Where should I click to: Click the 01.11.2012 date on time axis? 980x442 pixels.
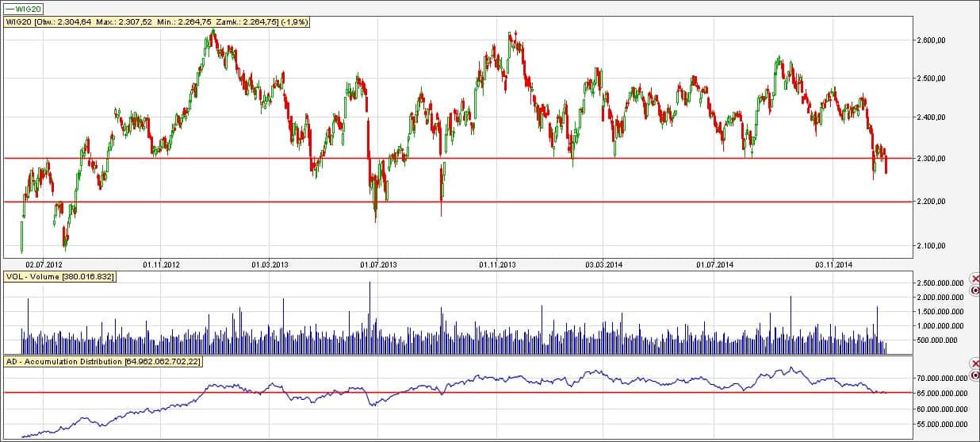tap(162, 265)
